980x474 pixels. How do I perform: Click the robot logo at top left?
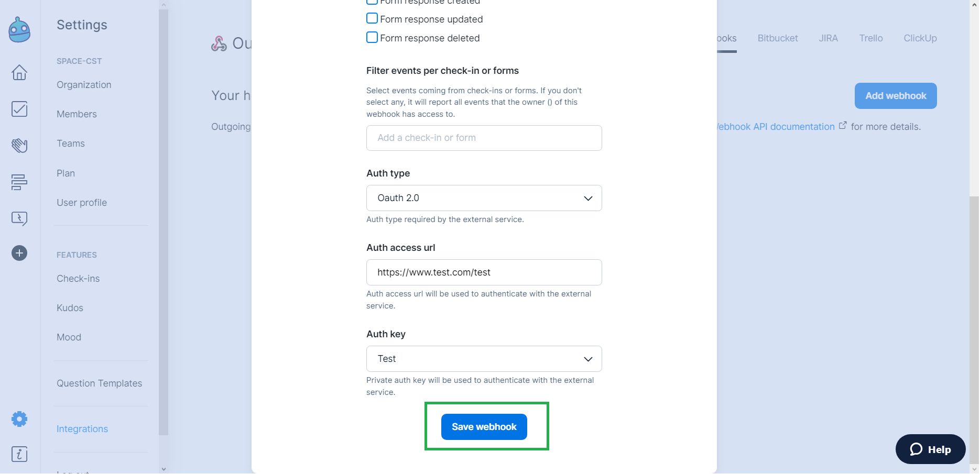[19, 30]
